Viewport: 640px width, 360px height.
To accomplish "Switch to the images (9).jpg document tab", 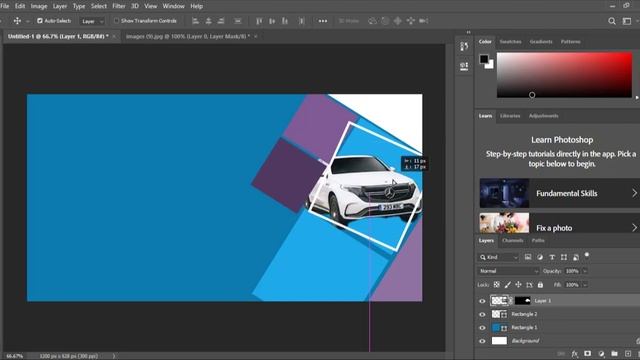I will coord(188,36).
